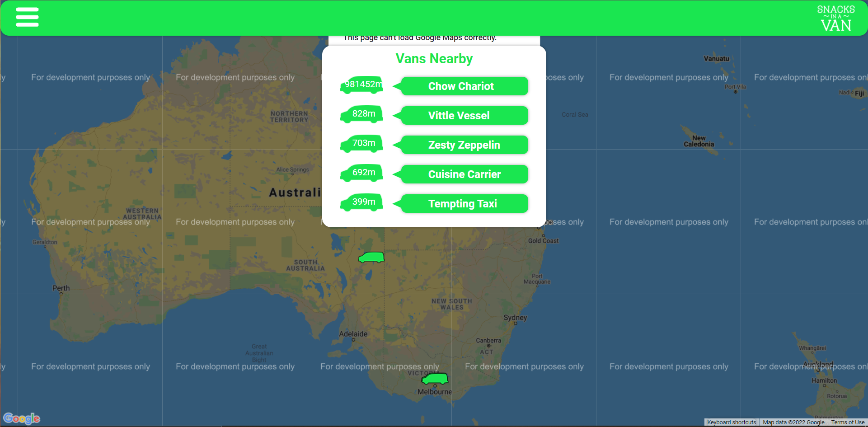Click the Keyboard shortcuts control
Viewport: 868px width, 427px height.
pos(732,422)
